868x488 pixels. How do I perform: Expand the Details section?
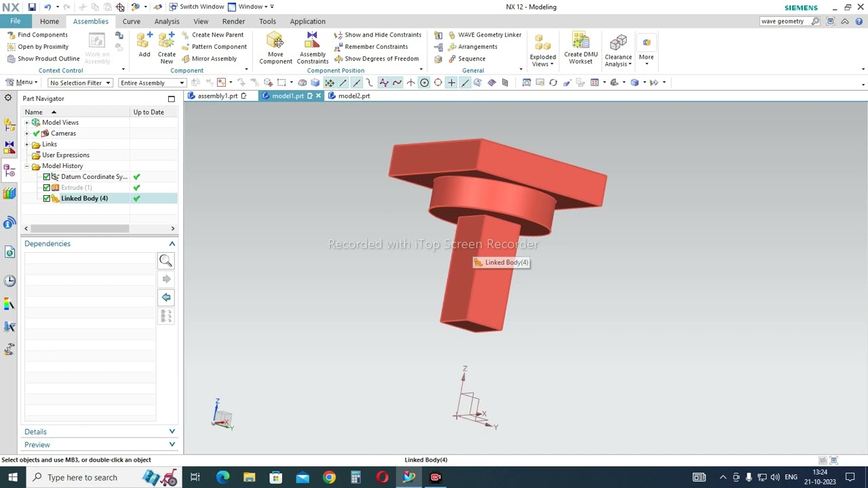pos(172,432)
